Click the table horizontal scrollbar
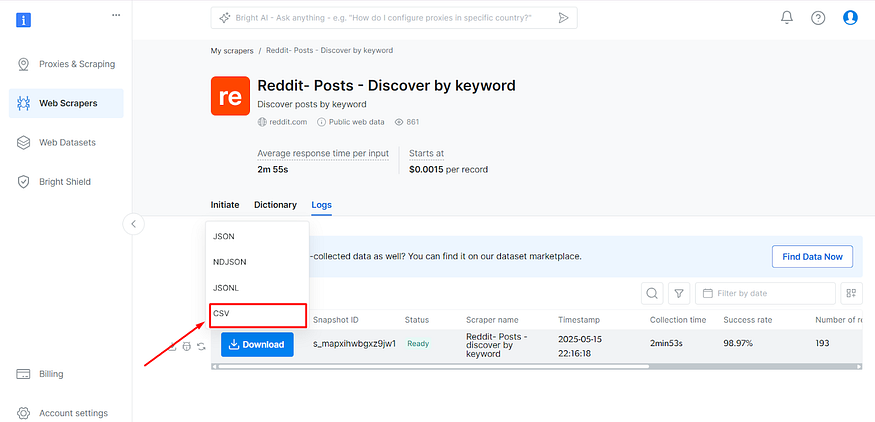Viewport: 875px width, 422px height. [433, 367]
